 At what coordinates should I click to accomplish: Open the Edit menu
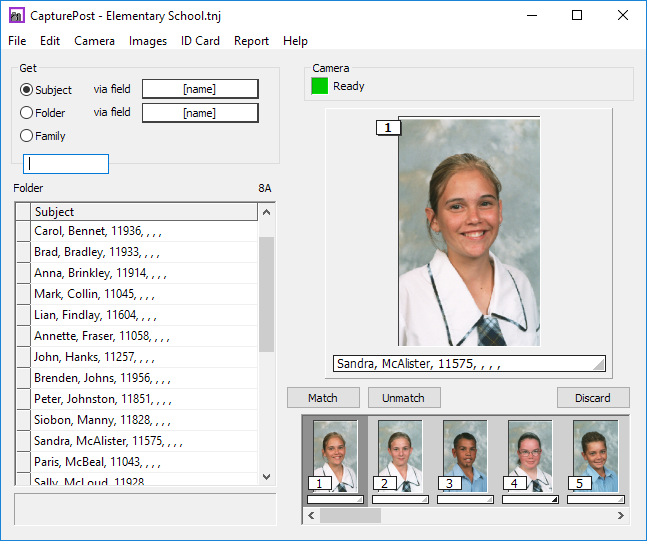pos(50,41)
